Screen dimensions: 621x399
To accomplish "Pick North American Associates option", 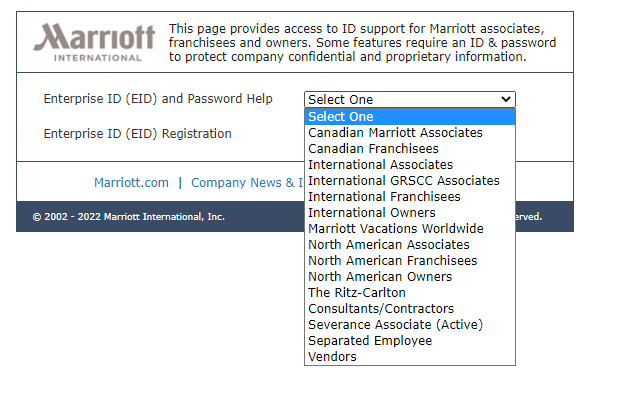I will 410,244.
